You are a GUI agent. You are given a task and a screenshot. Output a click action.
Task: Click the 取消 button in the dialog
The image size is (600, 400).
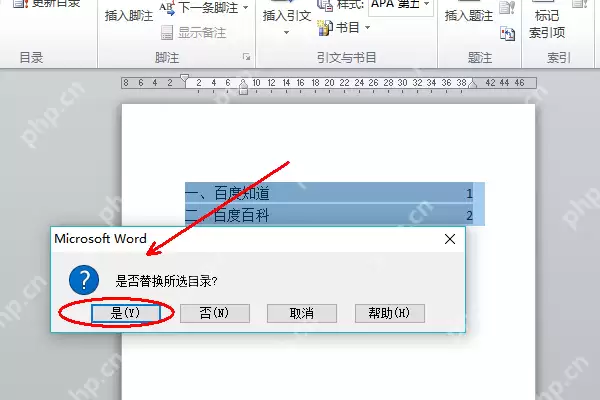point(302,313)
